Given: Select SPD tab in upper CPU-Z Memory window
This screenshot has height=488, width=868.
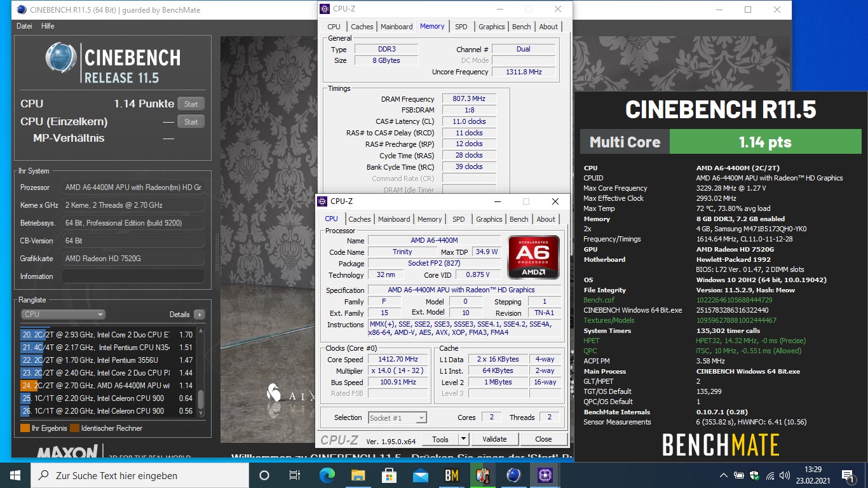Looking at the screenshot, I should [x=461, y=27].
